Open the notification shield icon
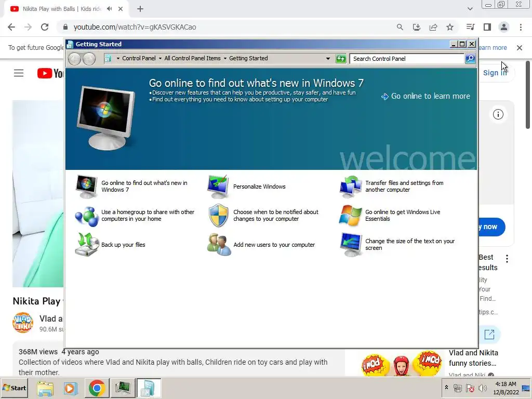This screenshot has height=399, width=532. pos(218,216)
